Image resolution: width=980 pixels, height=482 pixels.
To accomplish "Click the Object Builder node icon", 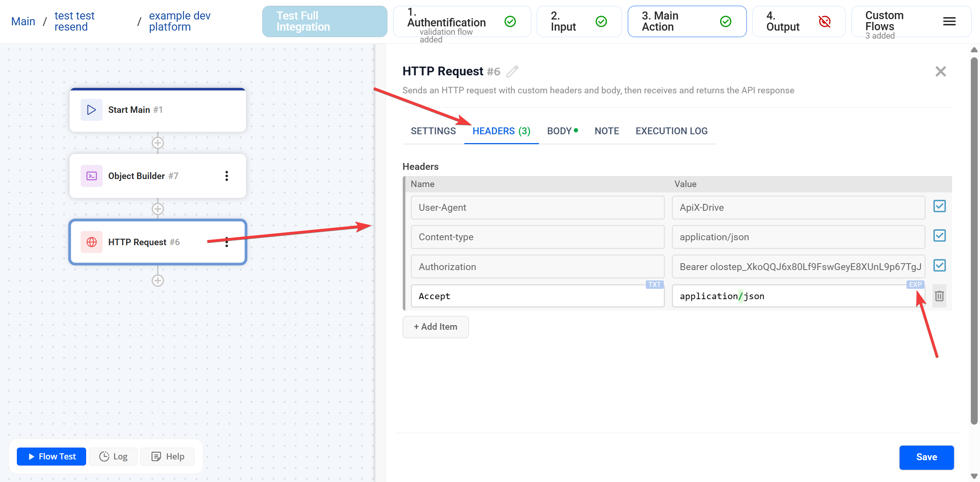I will coord(91,176).
